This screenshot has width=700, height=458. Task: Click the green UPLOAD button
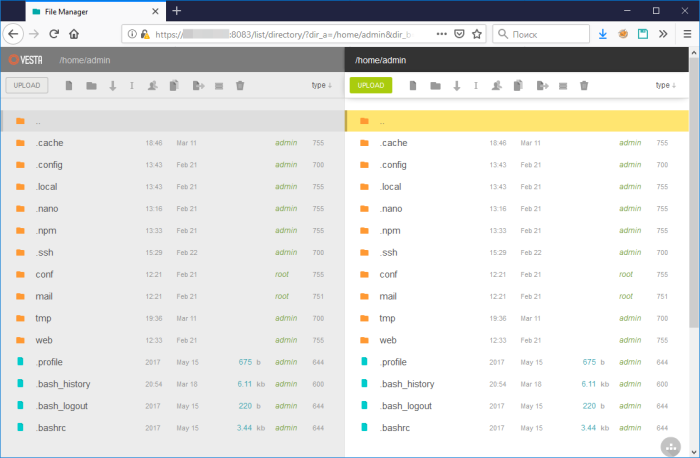[371, 85]
